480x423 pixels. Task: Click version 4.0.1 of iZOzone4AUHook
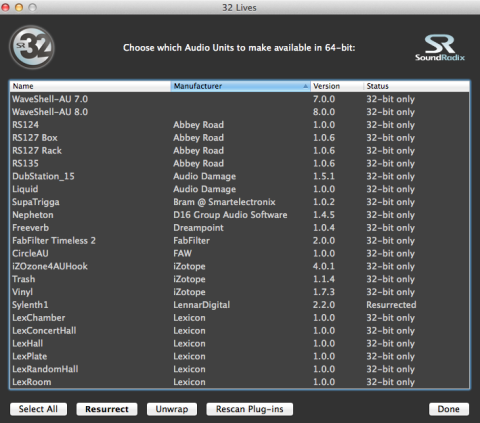pyautogui.click(x=324, y=266)
